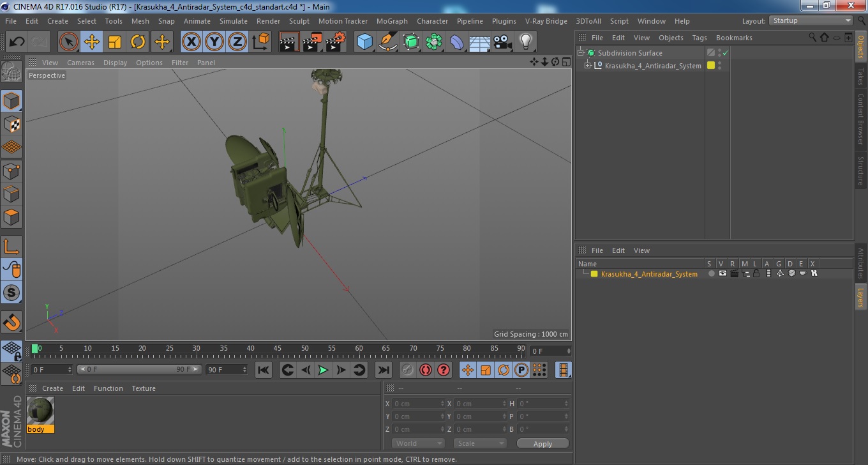Activate the Scale tool in top toolbar
The width and height of the screenshot is (868, 465).
pyautogui.click(x=115, y=42)
